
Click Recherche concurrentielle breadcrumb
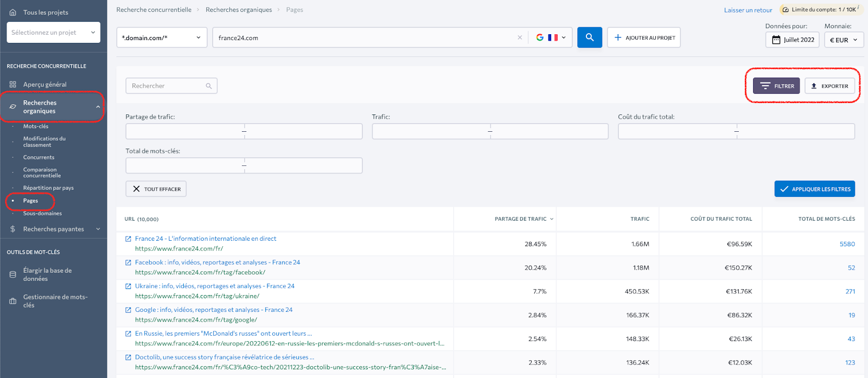[154, 10]
